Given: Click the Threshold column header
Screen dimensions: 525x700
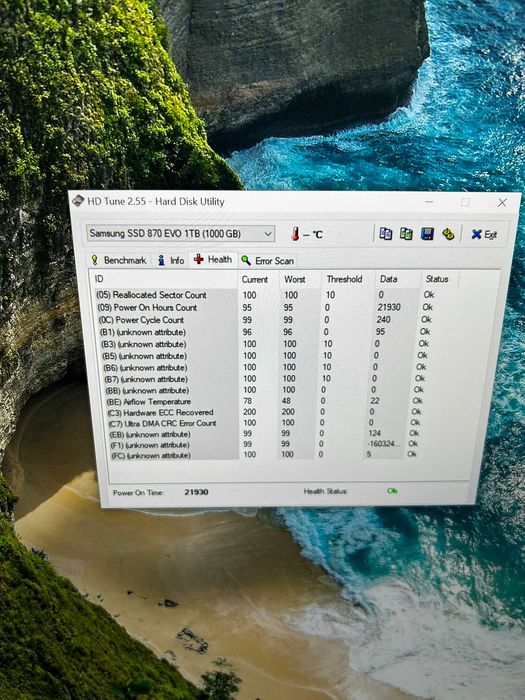Looking at the screenshot, I should [348, 279].
